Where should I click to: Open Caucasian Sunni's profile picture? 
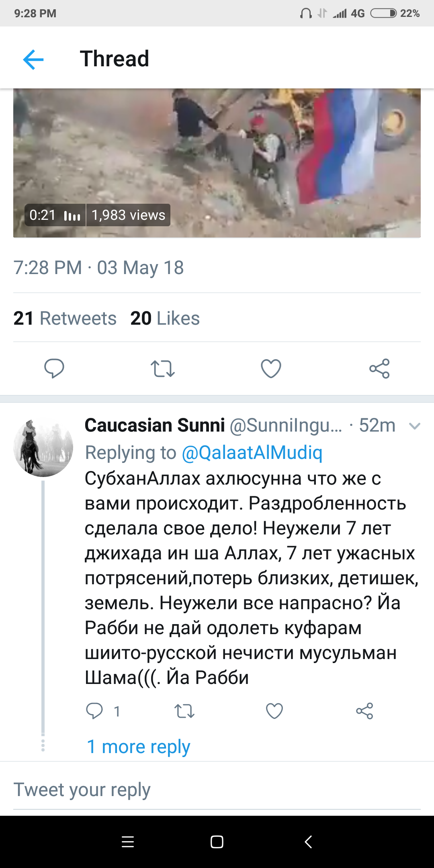point(43,447)
